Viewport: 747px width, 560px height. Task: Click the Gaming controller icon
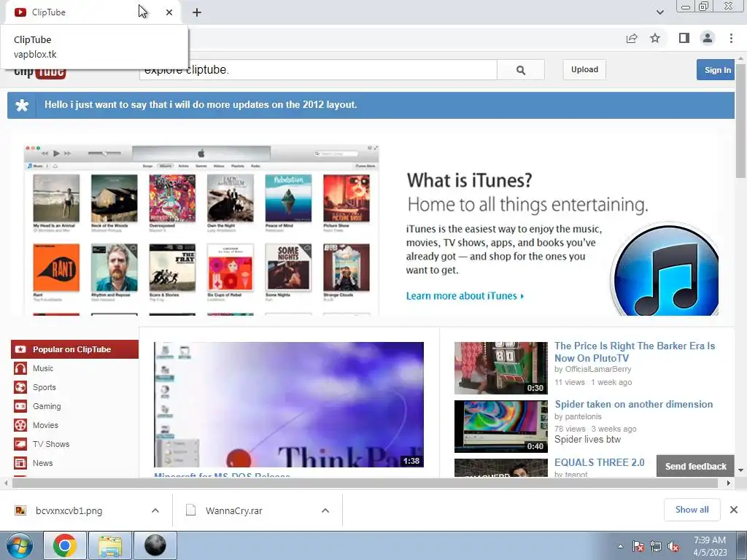coord(20,407)
